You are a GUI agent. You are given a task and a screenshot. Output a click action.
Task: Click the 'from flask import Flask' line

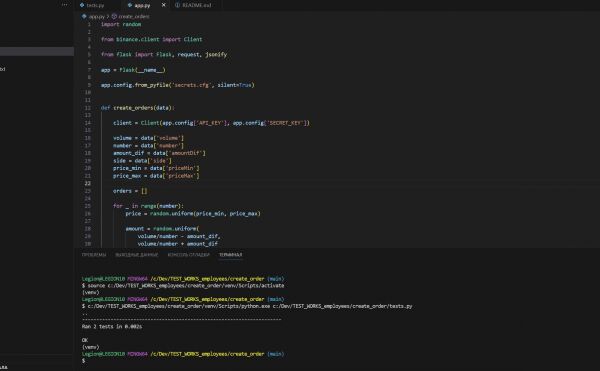(x=164, y=55)
